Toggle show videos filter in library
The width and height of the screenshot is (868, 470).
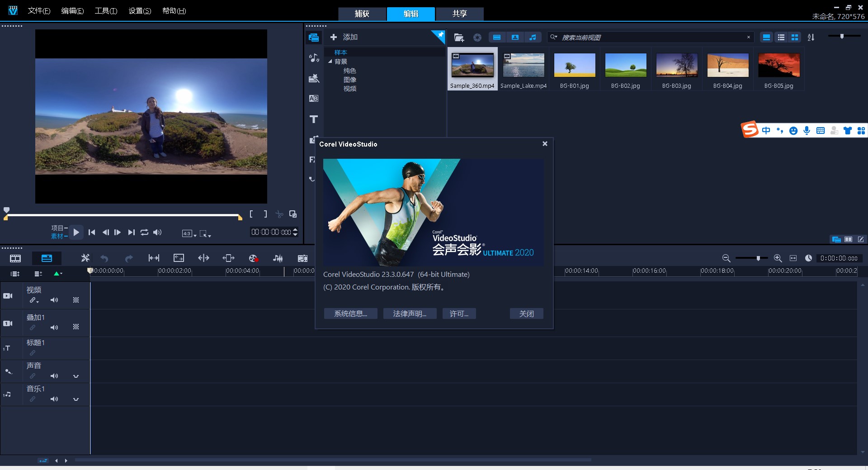pyautogui.click(x=497, y=38)
